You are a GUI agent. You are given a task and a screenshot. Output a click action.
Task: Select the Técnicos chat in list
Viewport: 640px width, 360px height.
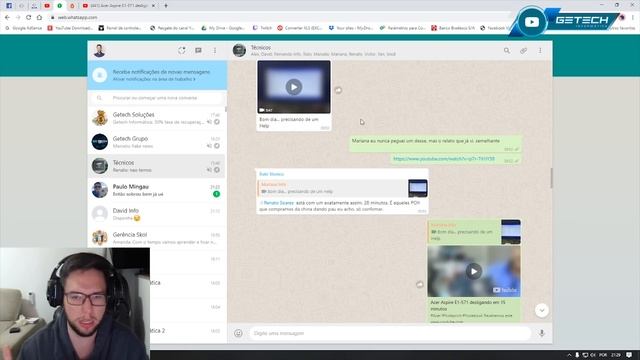coord(157,166)
